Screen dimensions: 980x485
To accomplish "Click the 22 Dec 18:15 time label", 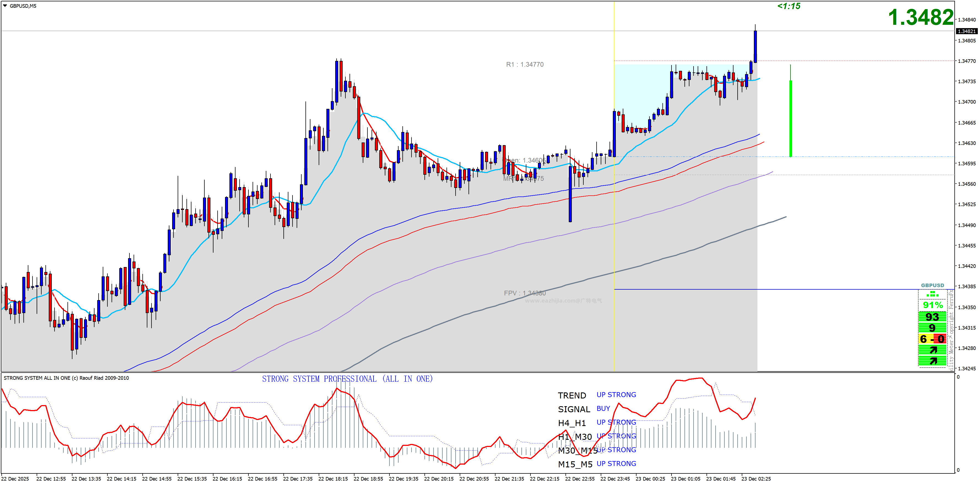I will [333, 479].
